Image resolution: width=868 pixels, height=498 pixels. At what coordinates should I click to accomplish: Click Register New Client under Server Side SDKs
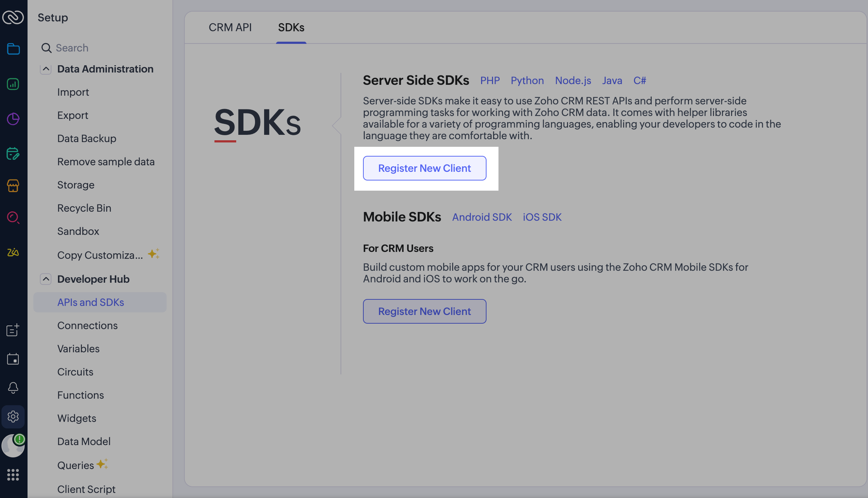[x=425, y=168]
